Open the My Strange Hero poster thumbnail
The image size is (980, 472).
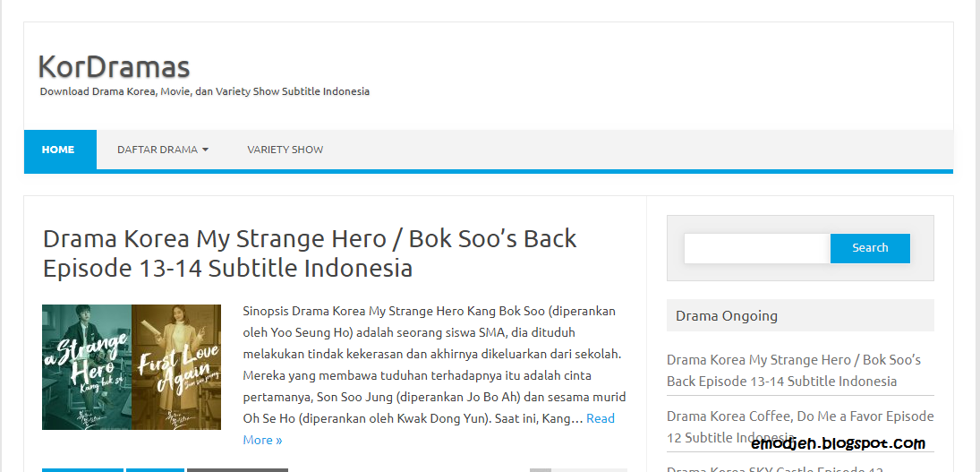132,367
